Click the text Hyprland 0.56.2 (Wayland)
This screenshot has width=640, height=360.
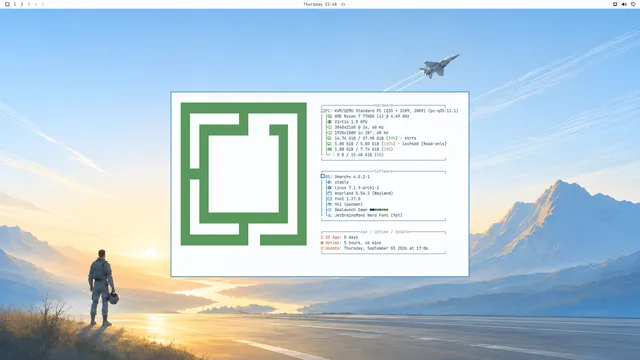tap(364, 193)
